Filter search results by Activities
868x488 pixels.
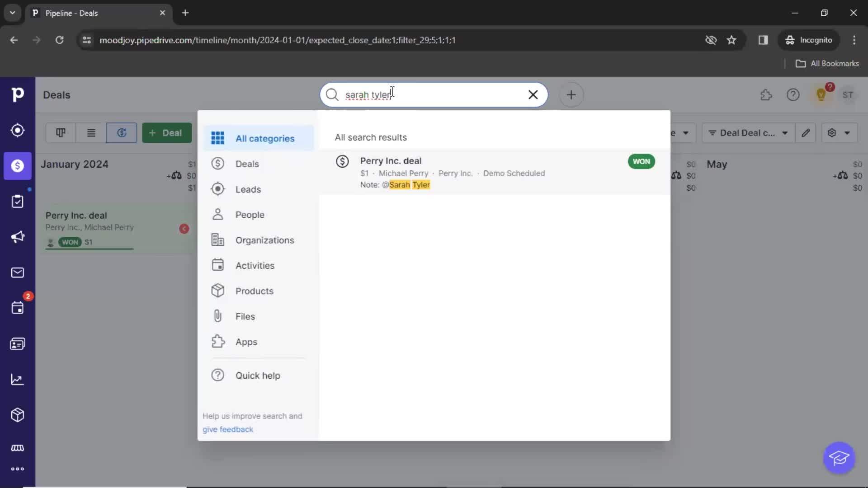[259, 266]
